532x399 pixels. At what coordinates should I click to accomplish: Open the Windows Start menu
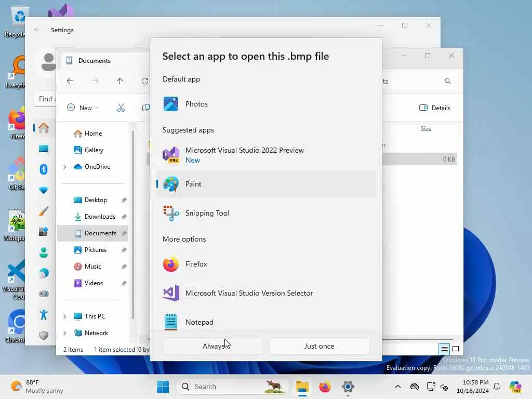(163, 387)
